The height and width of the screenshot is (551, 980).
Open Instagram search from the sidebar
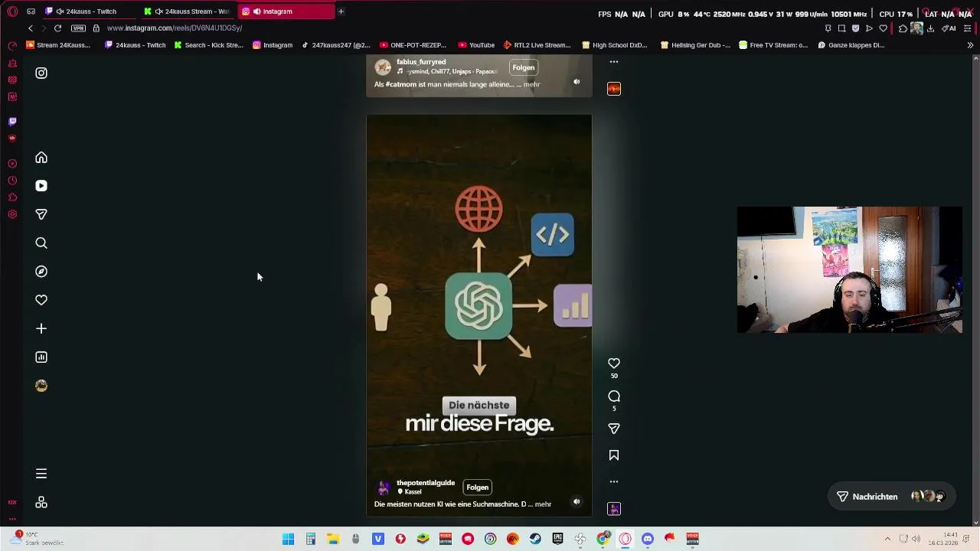point(41,243)
